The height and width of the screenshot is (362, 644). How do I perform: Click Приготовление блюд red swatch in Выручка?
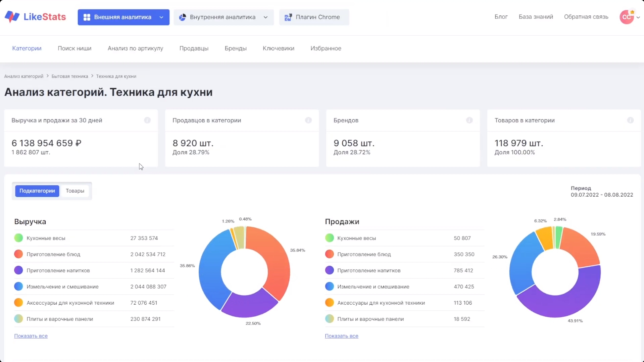click(18, 254)
